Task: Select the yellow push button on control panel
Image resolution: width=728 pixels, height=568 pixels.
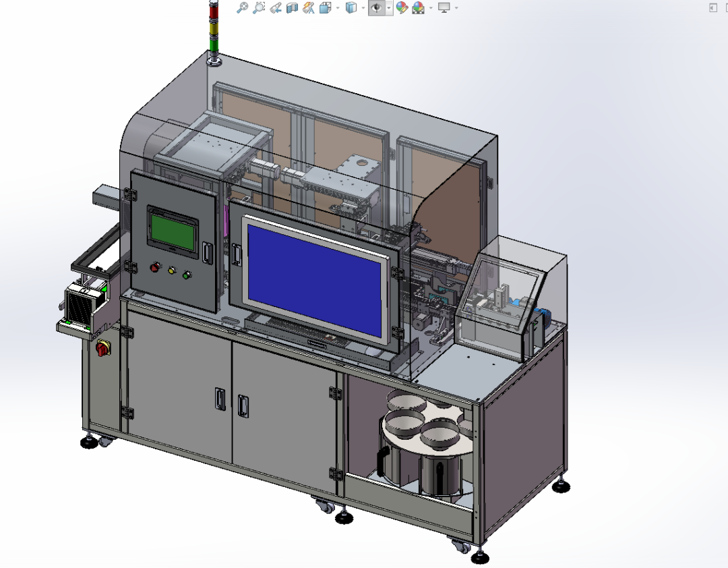Action: [x=172, y=271]
